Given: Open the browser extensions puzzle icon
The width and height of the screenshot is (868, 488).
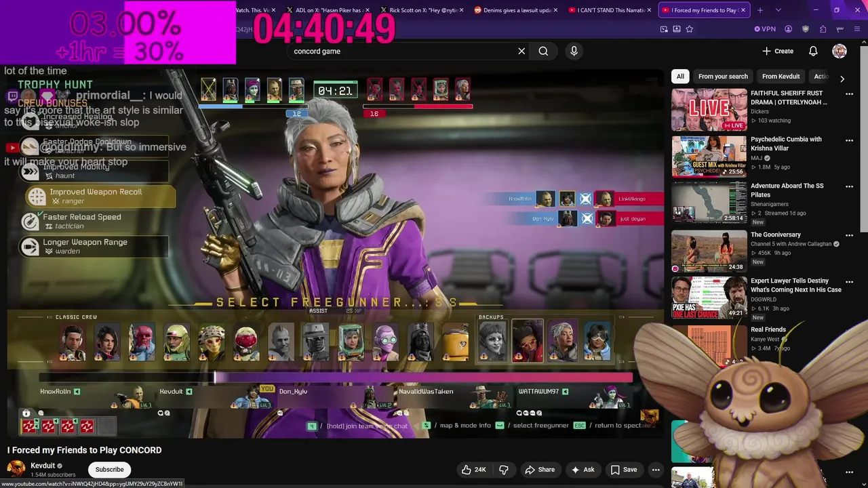Looking at the screenshot, I should [x=823, y=29].
